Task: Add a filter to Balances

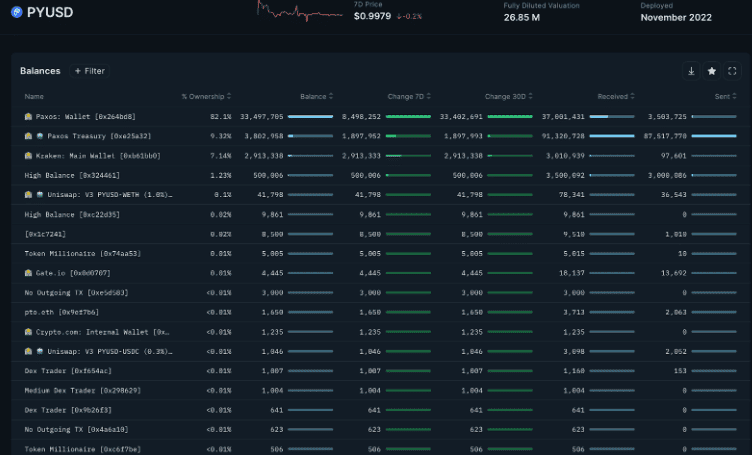Action: pyautogui.click(x=90, y=71)
